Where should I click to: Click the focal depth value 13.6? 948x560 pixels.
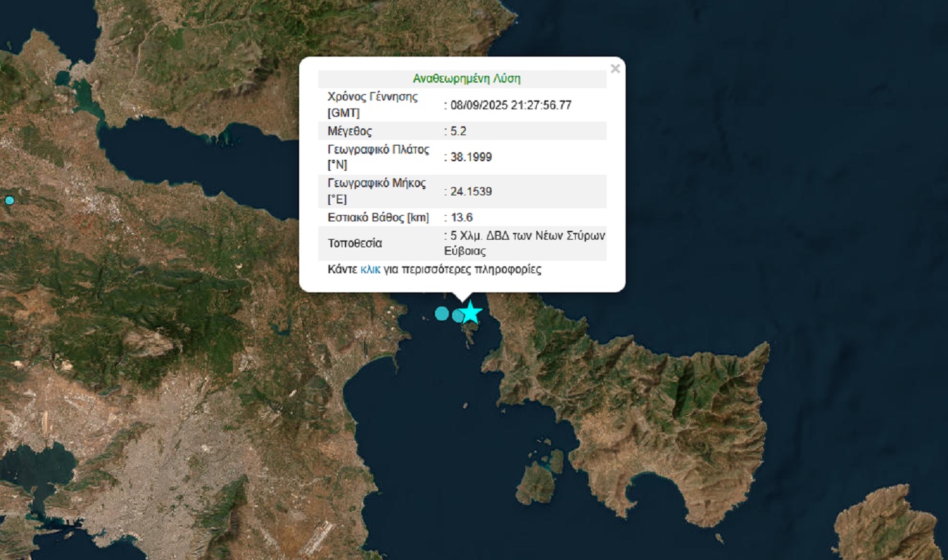coord(461,217)
